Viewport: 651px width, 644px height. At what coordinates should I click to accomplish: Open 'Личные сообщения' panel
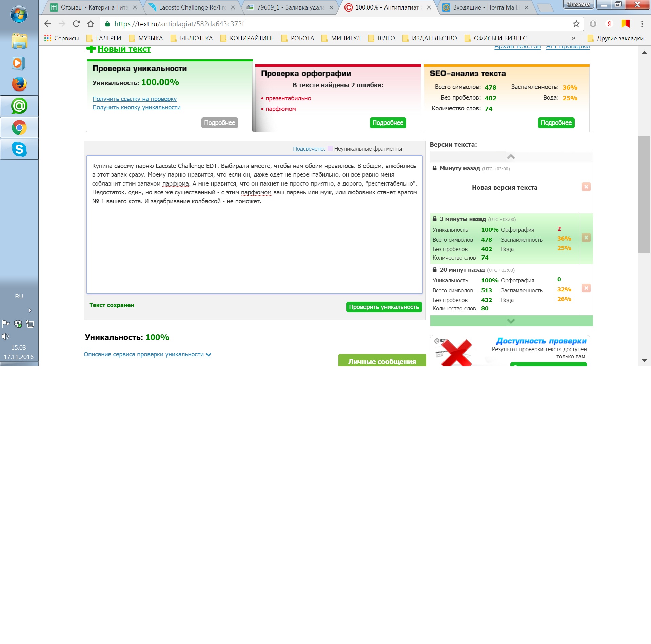pos(382,361)
